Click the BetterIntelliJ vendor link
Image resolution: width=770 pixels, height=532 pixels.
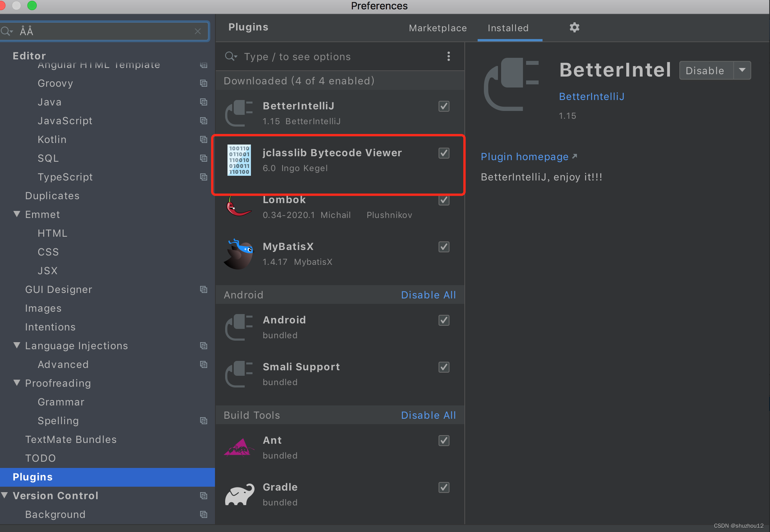click(591, 96)
